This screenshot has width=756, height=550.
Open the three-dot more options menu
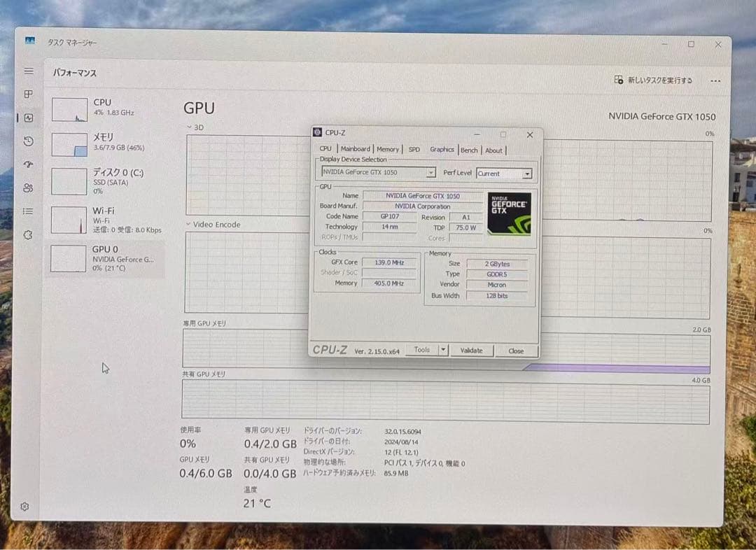[715, 81]
